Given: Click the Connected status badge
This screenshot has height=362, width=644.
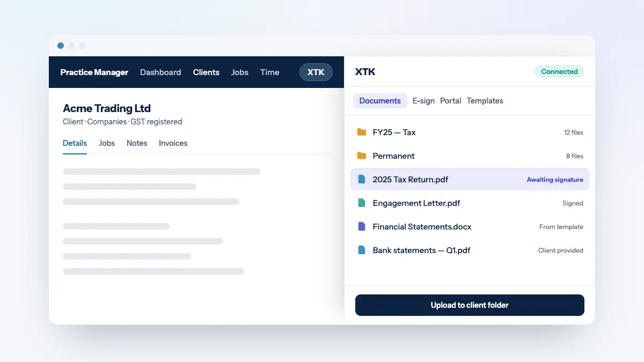Looking at the screenshot, I should click(x=559, y=71).
